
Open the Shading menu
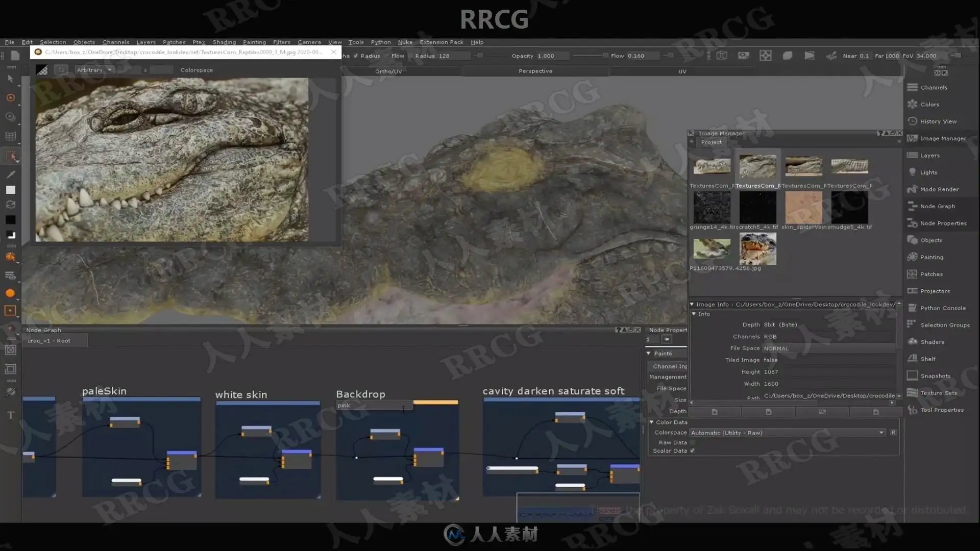click(224, 42)
